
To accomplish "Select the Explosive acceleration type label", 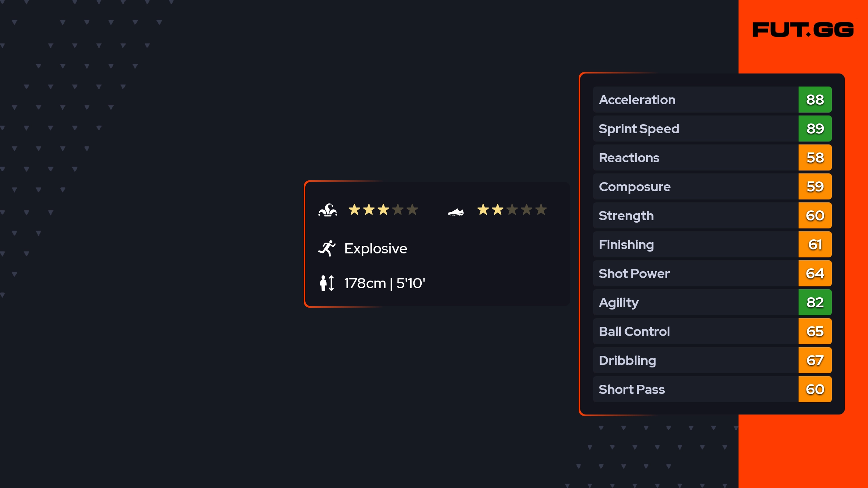I will point(375,248).
